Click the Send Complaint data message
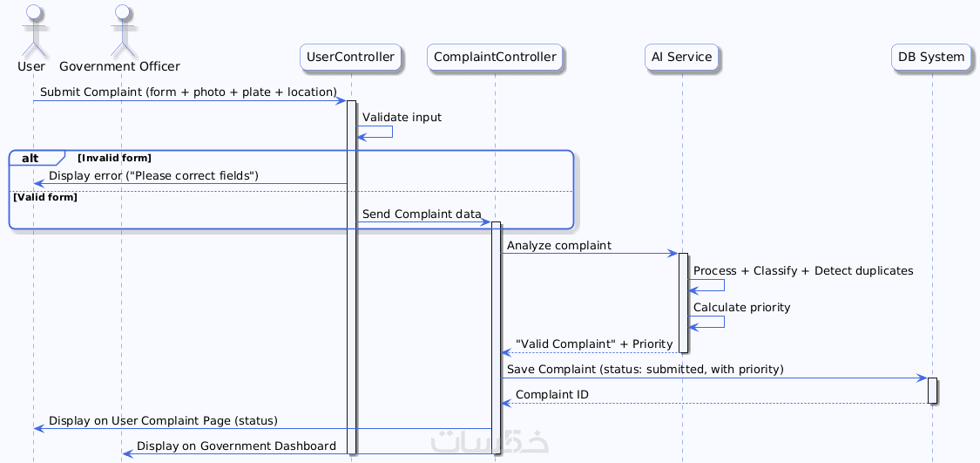This screenshot has height=463, width=980. pyautogui.click(x=422, y=214)
